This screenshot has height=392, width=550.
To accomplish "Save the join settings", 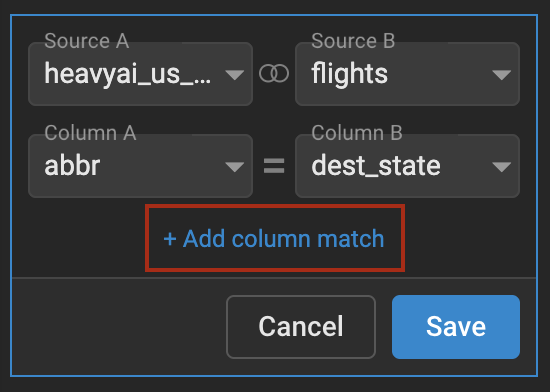I will click(x=456, y=327).
